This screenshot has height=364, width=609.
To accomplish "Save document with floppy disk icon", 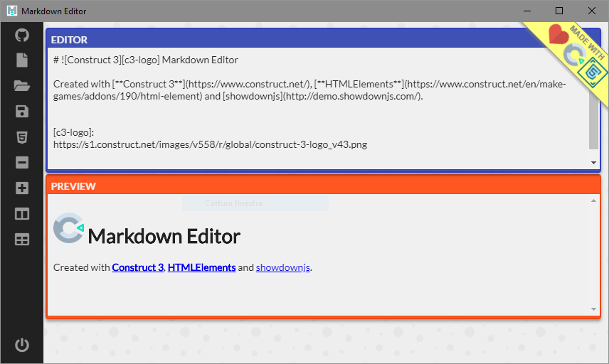I will [x=22, y=112].
